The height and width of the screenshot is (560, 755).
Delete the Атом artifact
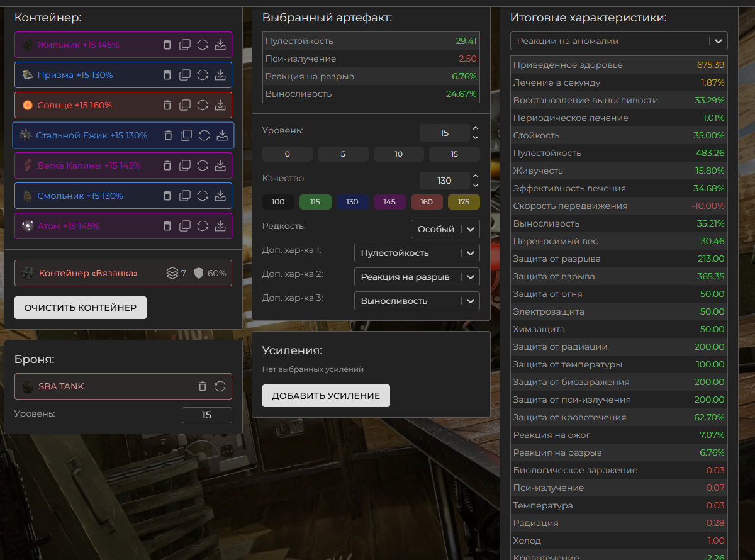click(x=167, y=226)
